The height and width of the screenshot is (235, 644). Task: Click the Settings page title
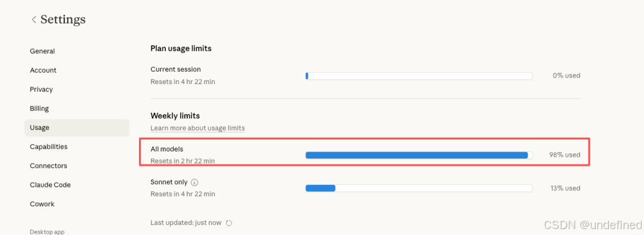pyautogui.click(x=63, y=19)
